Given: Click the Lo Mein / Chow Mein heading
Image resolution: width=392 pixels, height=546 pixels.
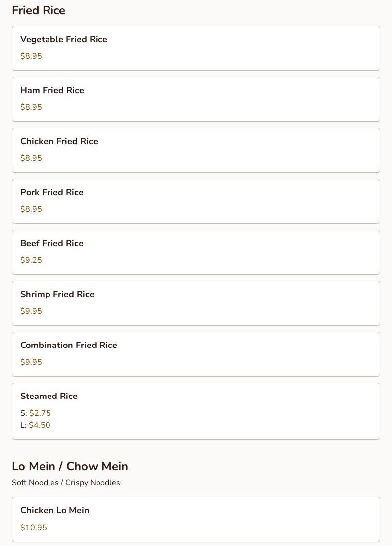Looking at the screenshot, I should point(70,466).
